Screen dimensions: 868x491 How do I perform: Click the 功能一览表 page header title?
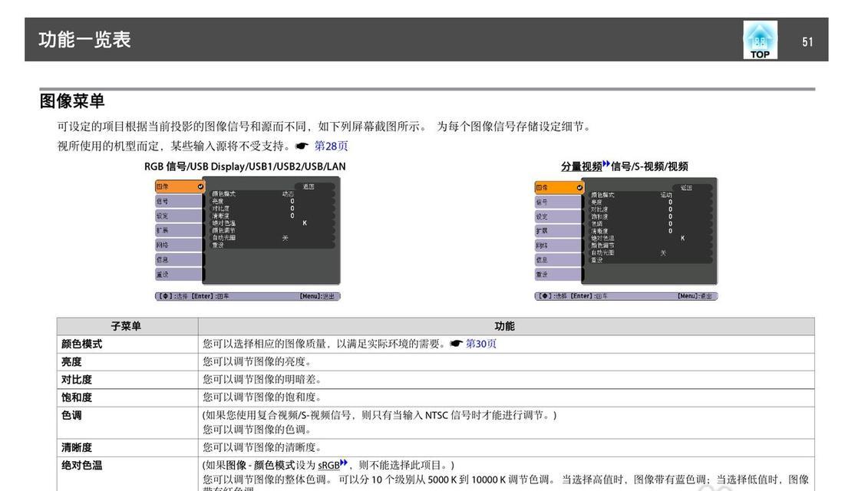click(x=84, y=40)
